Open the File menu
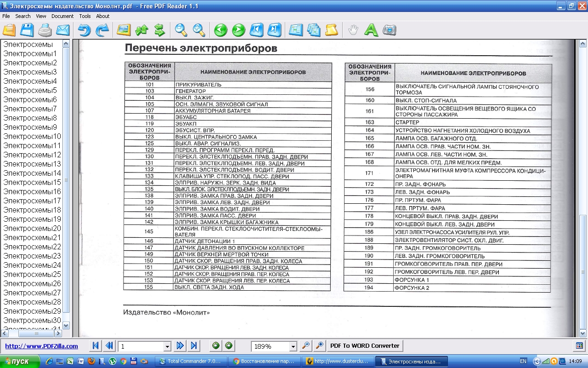588x368 pixels. tap(6, 16)
